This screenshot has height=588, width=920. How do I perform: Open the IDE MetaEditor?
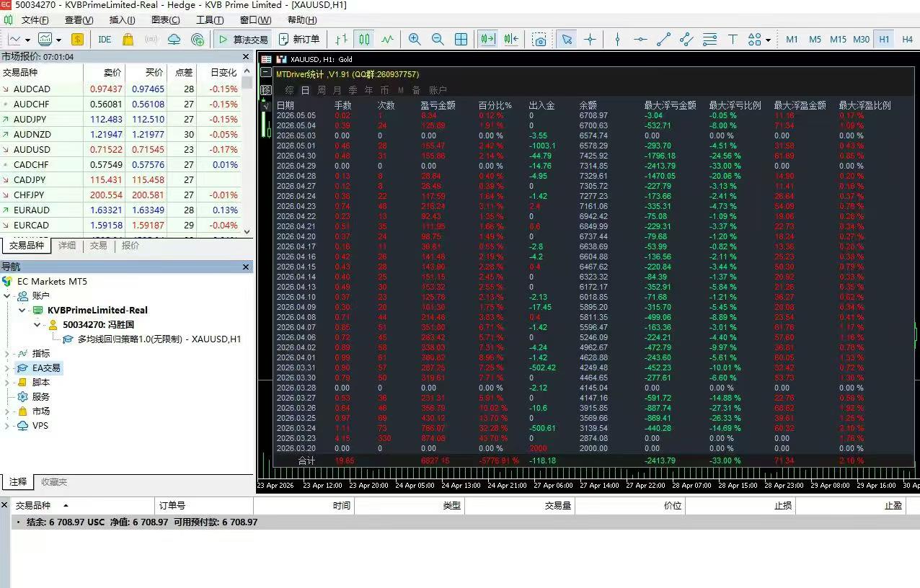[105, 40]
